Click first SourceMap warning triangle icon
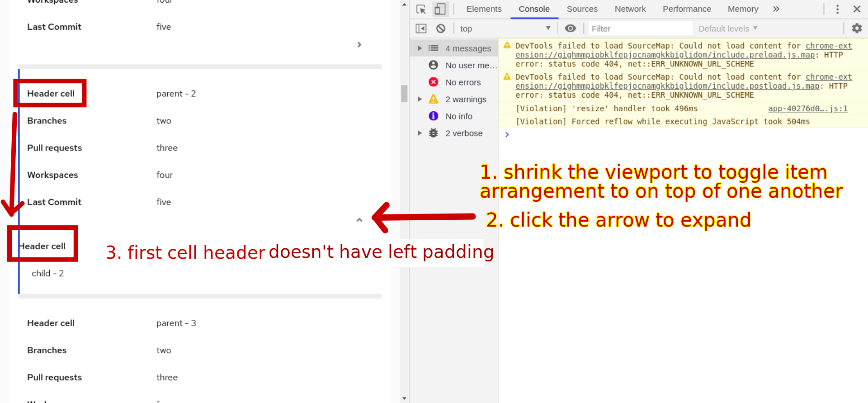868x403 pixels. pos(507,45)
